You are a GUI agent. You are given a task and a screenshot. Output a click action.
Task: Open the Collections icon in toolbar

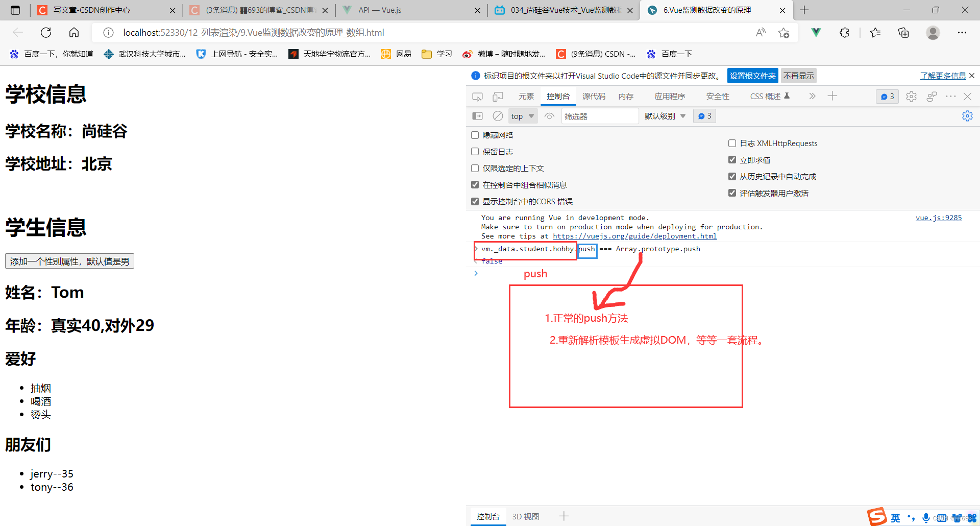coord(903,32)
